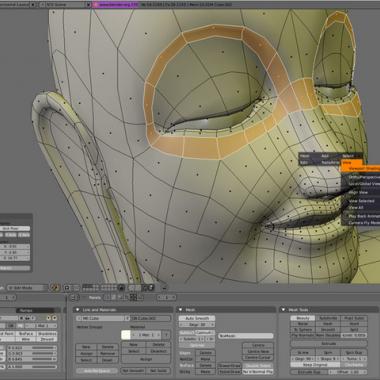This screenshot has height=380, width=380.
Task: Open the Select entry in floating toolbox
Action: [x=348, y=156]
